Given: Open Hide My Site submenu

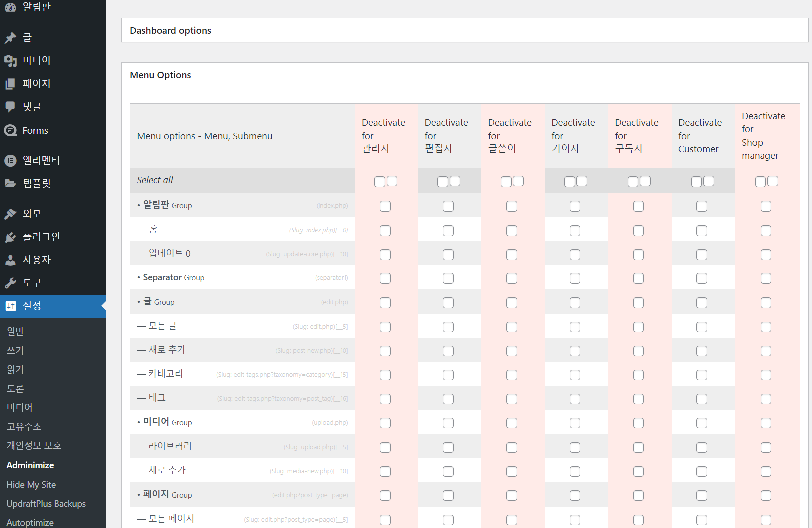Looking at the screenshot, I should pos(31,484).
